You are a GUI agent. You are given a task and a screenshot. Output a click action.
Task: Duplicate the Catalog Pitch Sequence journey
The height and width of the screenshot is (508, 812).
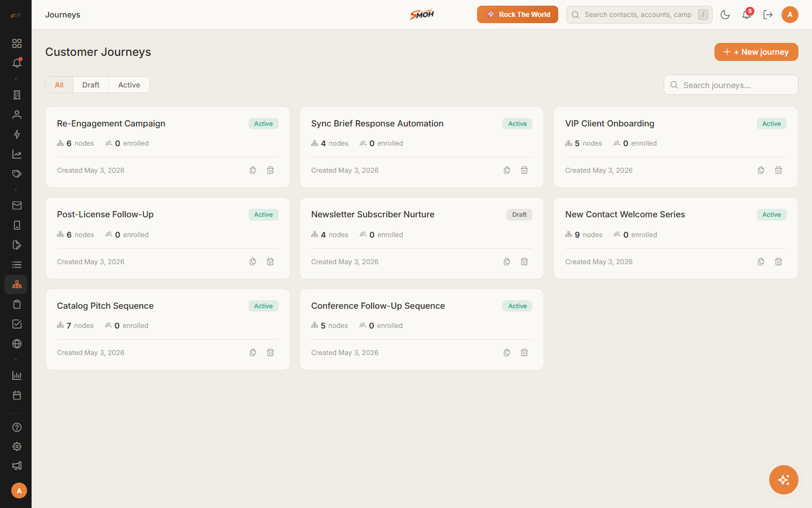pyautogui.click(x=253, y=353)
